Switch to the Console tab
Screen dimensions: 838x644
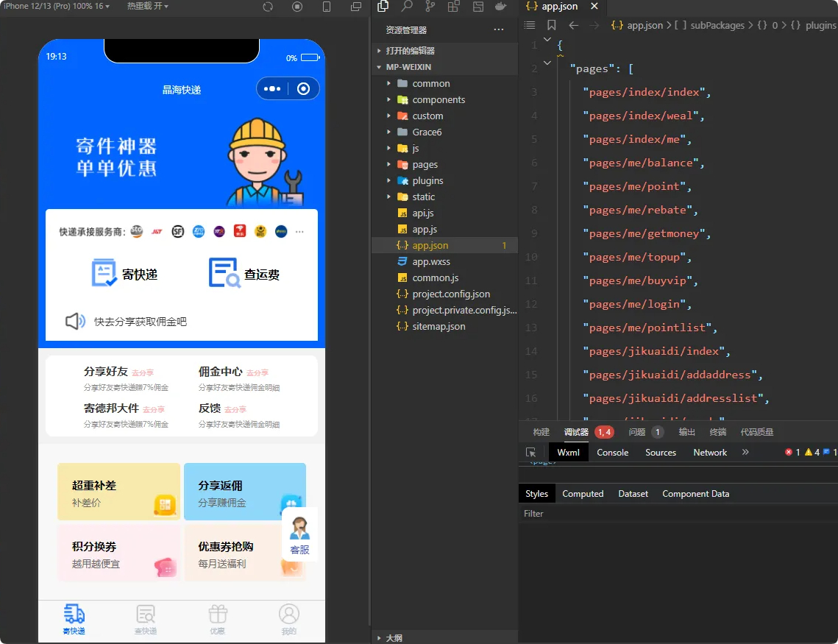click(612, 452)
